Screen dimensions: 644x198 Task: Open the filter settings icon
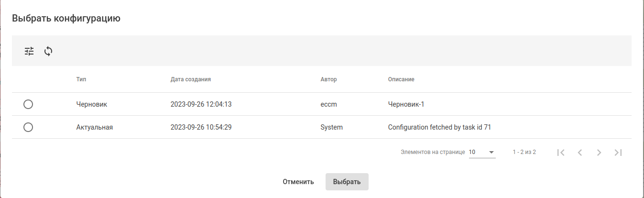pos(30,51)
